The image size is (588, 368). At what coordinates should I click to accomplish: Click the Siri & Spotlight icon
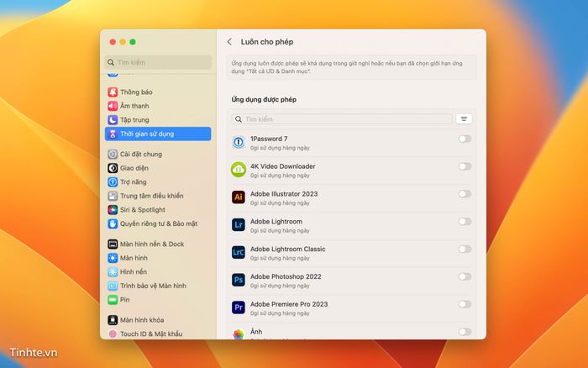(113, 210)
